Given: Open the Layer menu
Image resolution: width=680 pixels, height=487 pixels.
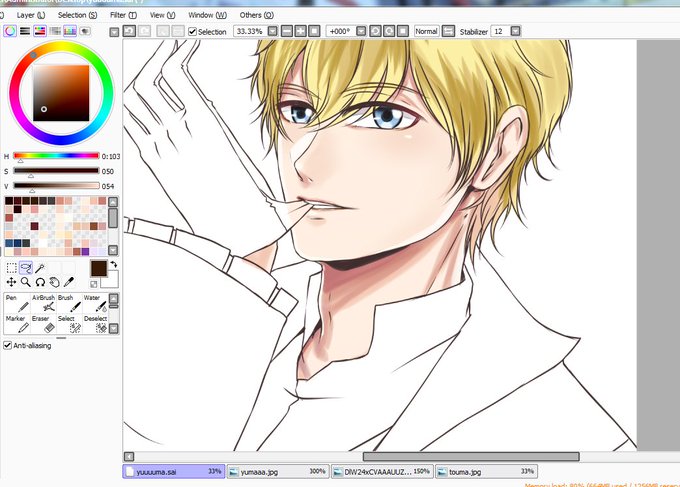Looking at the screenshot, I should (31, 15).
